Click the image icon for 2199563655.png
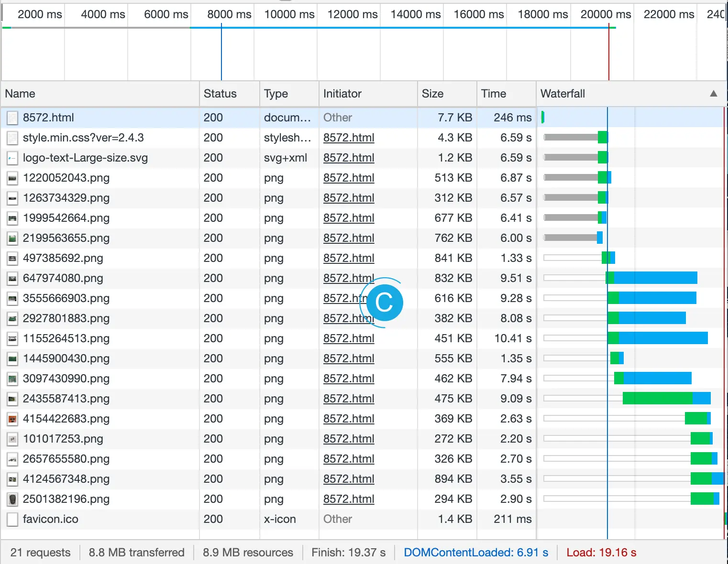The image size is (728, 564). tap(12, 238)
